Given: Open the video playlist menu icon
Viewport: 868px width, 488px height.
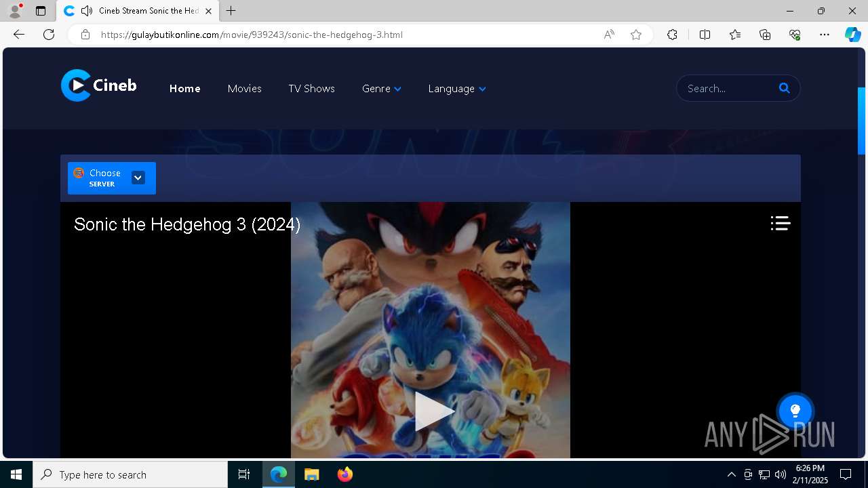Looking at the screenshot, I should point(781,223).
